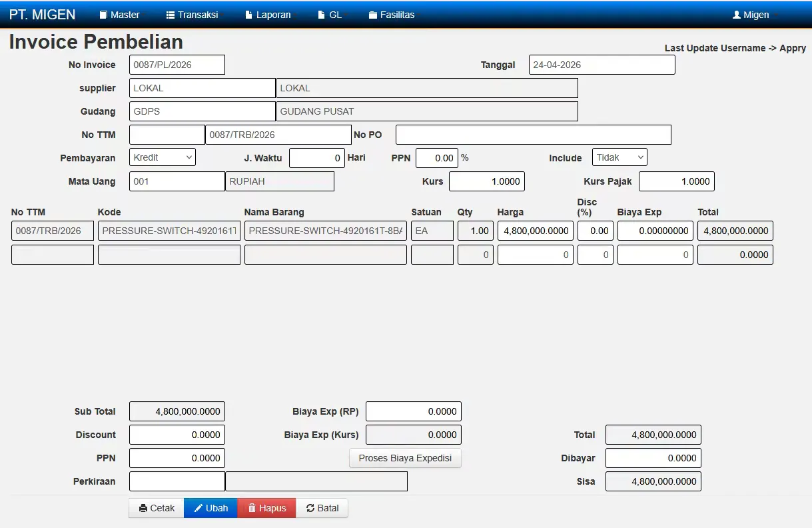
Task: Open the Pembayaran Kredit dropdown
Action: click(x=163, y=157)
